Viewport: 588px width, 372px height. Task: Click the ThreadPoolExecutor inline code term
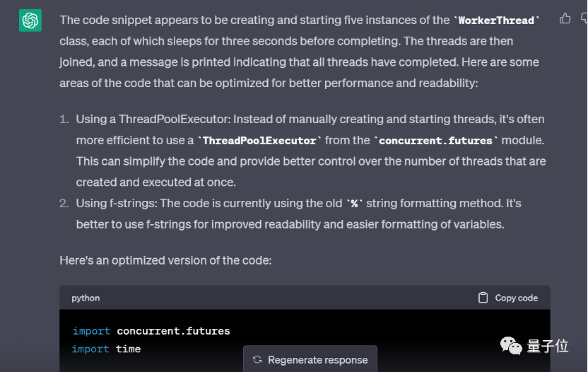[x=259, y=141]
